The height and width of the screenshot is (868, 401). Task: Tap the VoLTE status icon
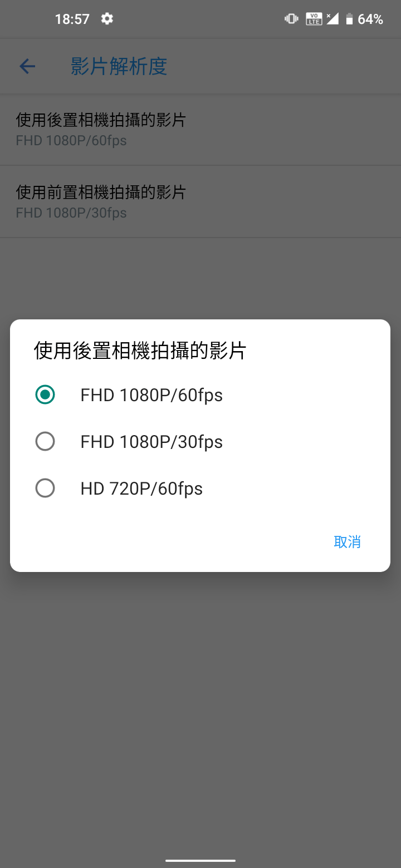314,19
